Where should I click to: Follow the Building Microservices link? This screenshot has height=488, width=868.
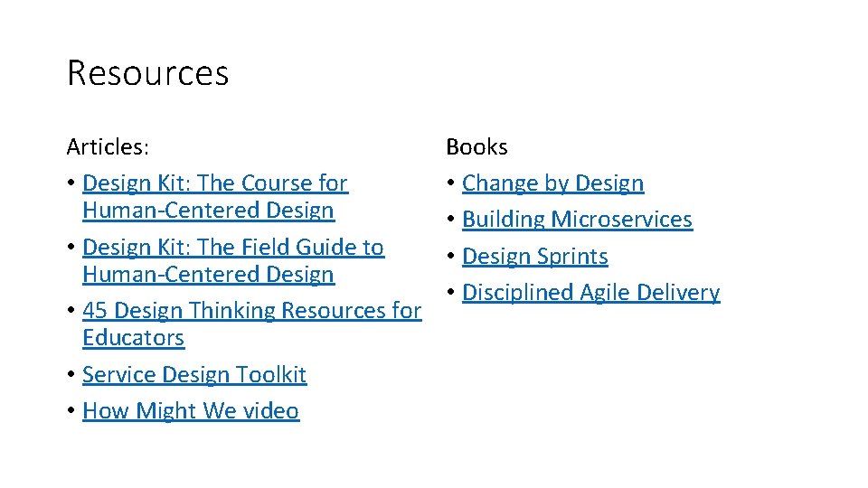pos(577,220)
